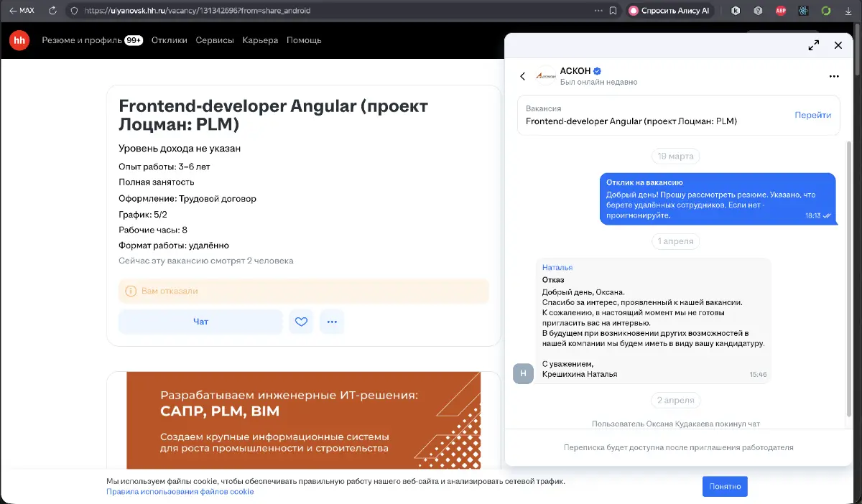This screenshot has height=504, width=862.
Task: Open the React developer tools extension
Action: pyautogui.click(x=804, y=11)
